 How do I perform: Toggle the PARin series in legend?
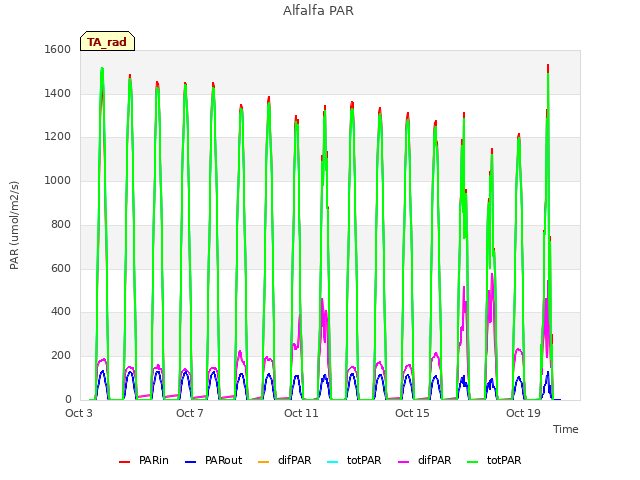[144, 460]
